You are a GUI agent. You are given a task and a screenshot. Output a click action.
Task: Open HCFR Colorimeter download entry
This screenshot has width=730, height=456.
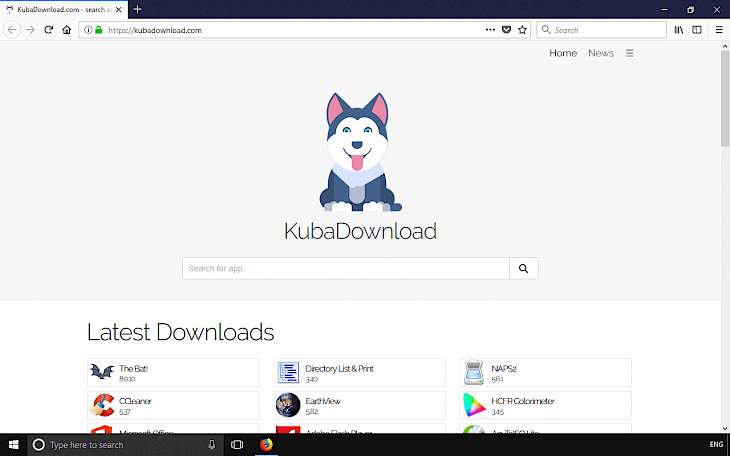click(546, 405)
